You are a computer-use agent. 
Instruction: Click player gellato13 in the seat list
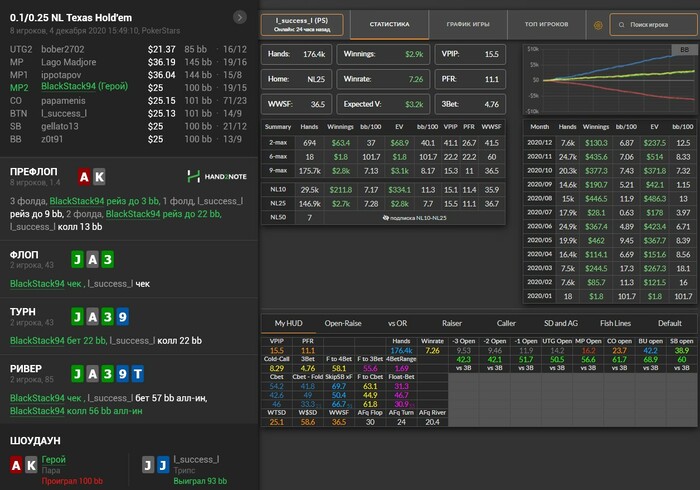coord(59,126)
